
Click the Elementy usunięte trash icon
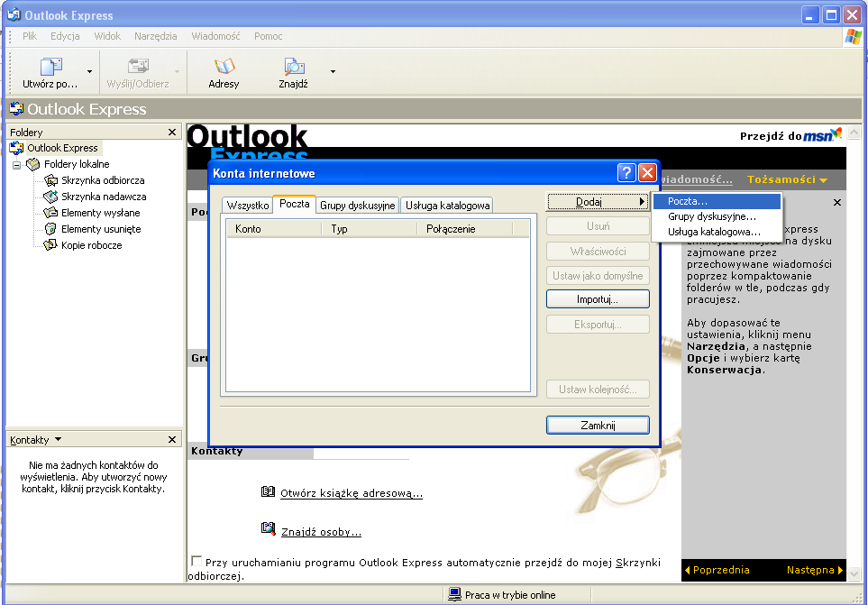click(x=51, y=229)
